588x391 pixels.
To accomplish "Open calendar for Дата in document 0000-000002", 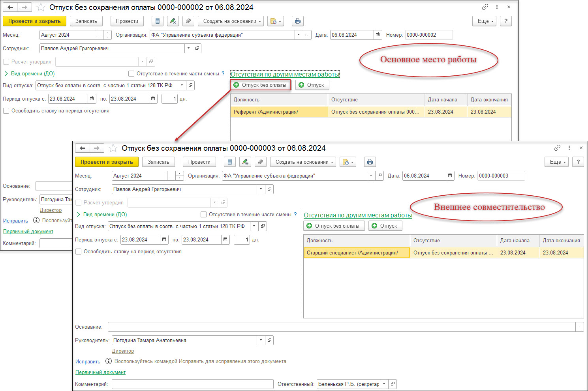I will pyautogui.click(x=378, y=35).
